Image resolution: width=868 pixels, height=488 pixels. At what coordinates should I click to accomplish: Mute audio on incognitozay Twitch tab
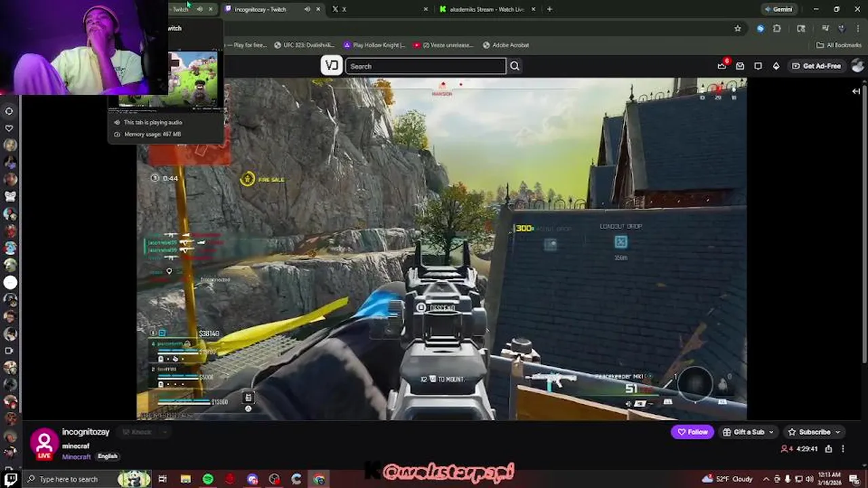point(307,9)
